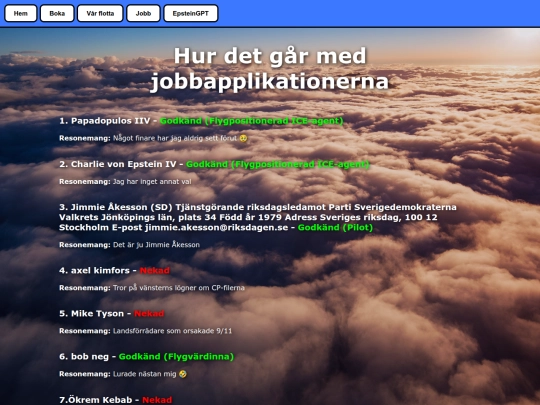Screen dimensions: 540x405
Task: Click applicant '2. Charlie von Epstein IV'
Action: point(118,164)
